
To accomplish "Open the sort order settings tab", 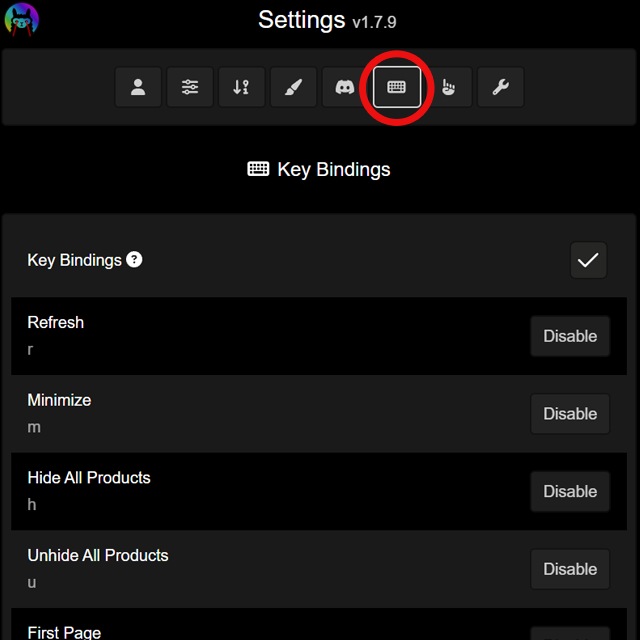I will click(x=242, y=87).
